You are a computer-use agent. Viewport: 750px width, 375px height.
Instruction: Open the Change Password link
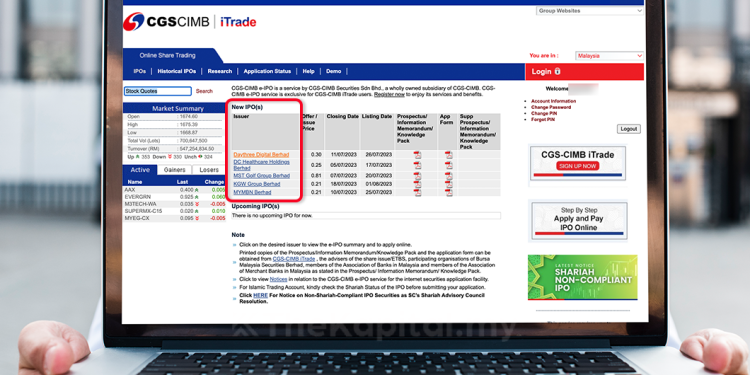[x=551, y=107]
